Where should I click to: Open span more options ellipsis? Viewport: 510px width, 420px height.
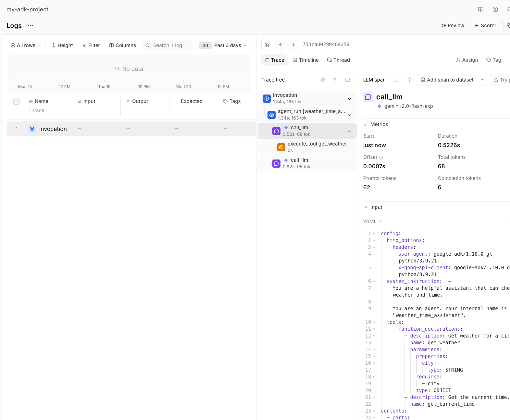pyautogui.click(x=482, y=80)
